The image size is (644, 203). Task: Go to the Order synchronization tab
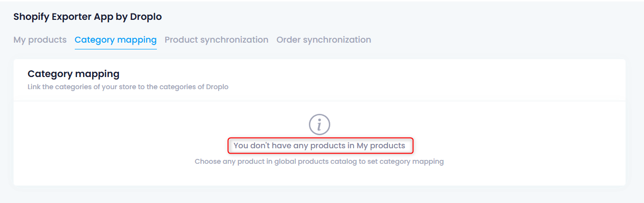pyautogui.click(x=324, y=40)
